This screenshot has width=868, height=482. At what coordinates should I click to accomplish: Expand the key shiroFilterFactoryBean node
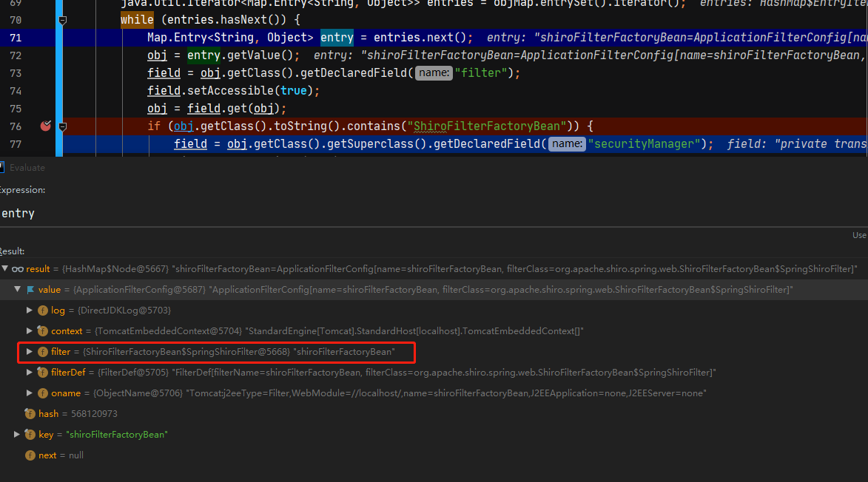(17, 435)
